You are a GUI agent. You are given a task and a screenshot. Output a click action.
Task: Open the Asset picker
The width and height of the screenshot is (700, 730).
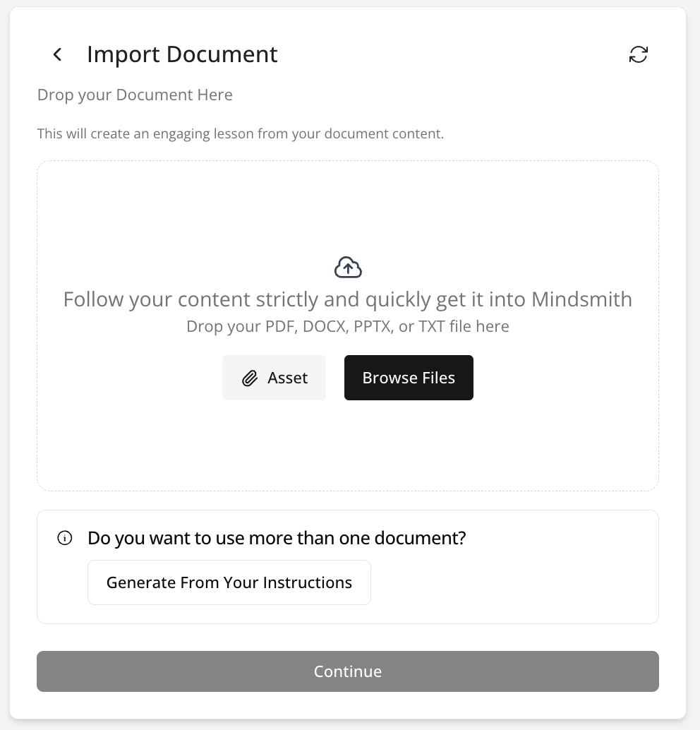pyautogui.click(x=274, y=378)
